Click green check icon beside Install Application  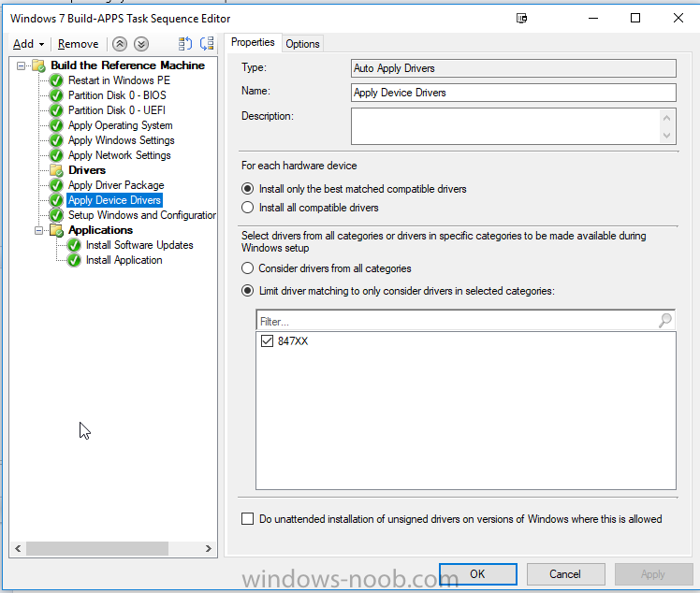click(74, 260)
